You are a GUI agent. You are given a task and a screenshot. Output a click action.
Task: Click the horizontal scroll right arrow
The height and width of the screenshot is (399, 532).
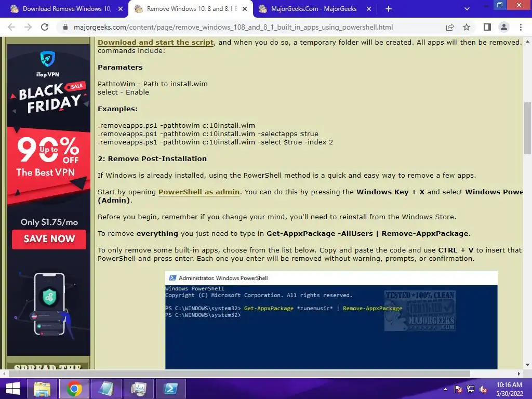[x=519, y=374]
